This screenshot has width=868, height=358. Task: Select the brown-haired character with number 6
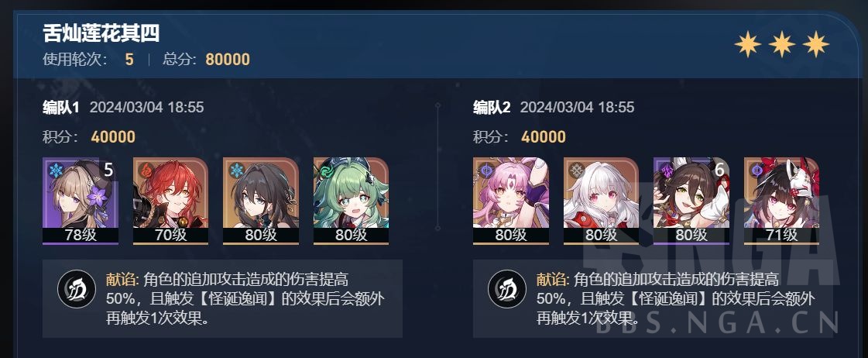691,201
